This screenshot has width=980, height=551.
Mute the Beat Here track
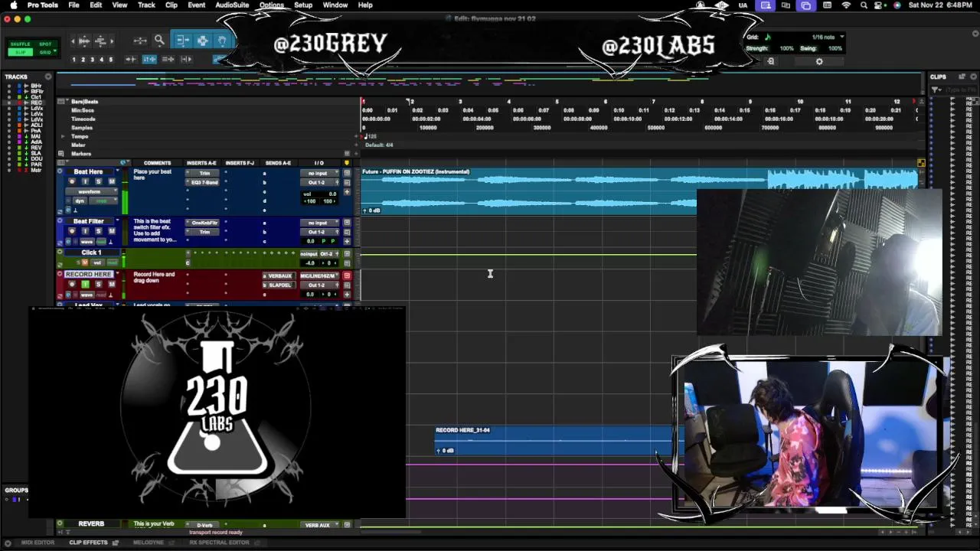(x=111, y=181)
